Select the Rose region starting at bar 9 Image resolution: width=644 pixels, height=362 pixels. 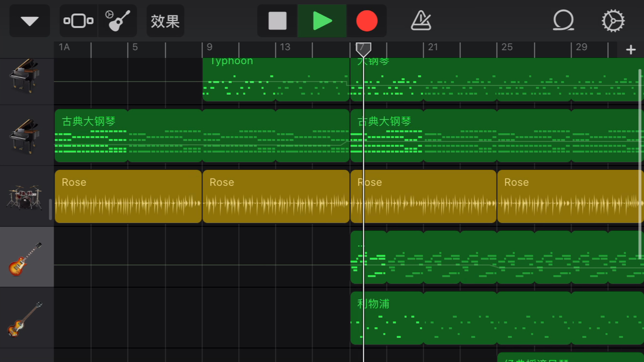[x=276, y=196]
